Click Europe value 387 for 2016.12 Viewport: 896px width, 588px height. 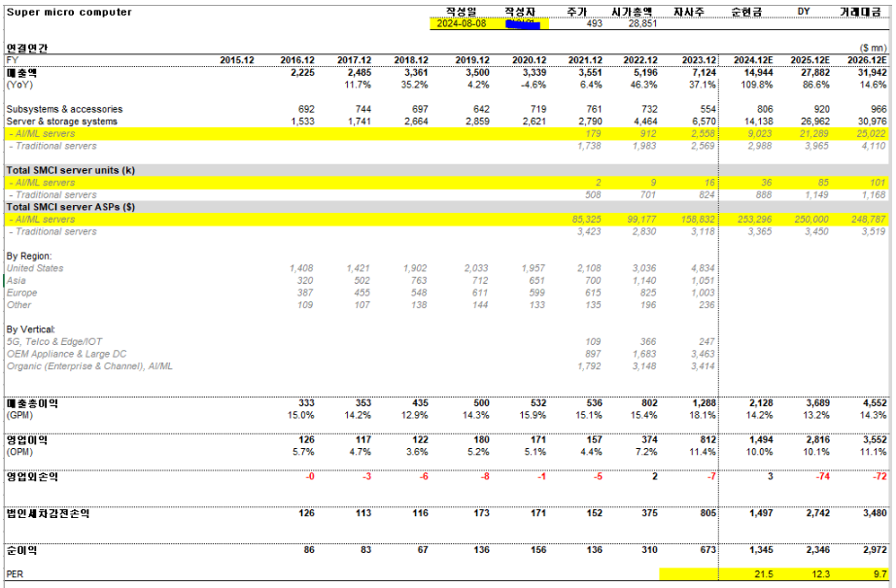[x=304, y=293]
